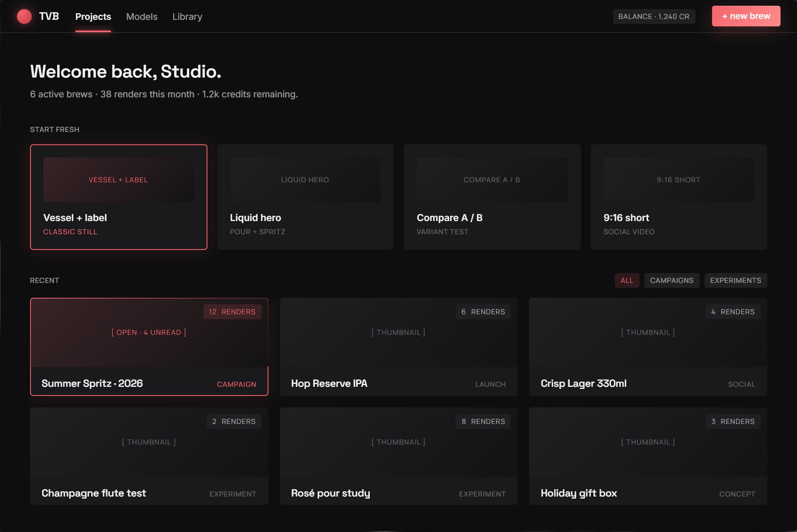
Task: Click the POUR + SPRITZ subtitle
Action: pos(257,232)
